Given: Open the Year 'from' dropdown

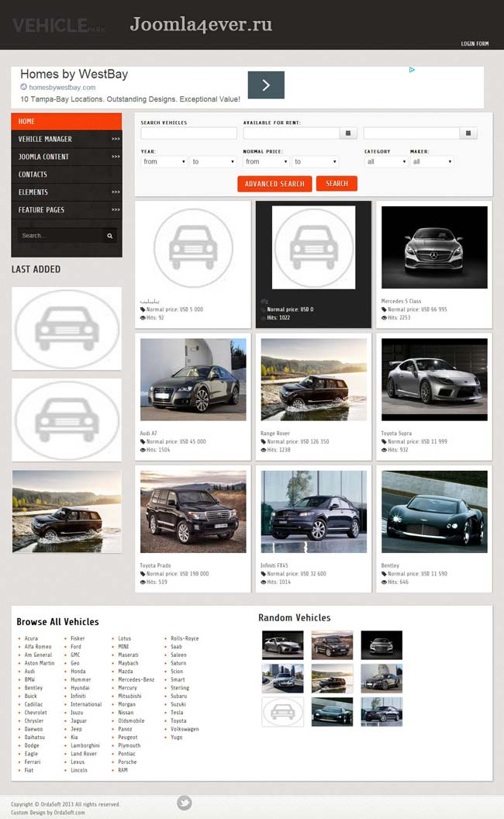Looking at the screenshot, I should click(164, 162).
